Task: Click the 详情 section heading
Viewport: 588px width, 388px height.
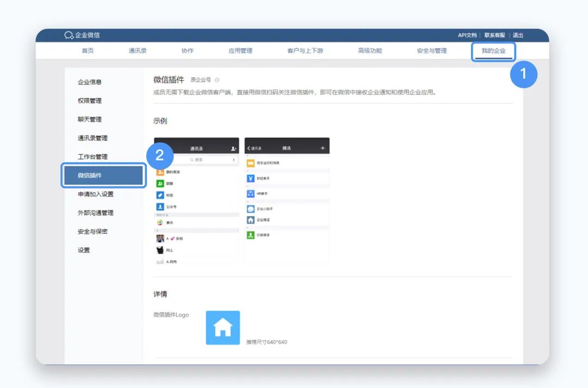Action: (x=160, y=294)
